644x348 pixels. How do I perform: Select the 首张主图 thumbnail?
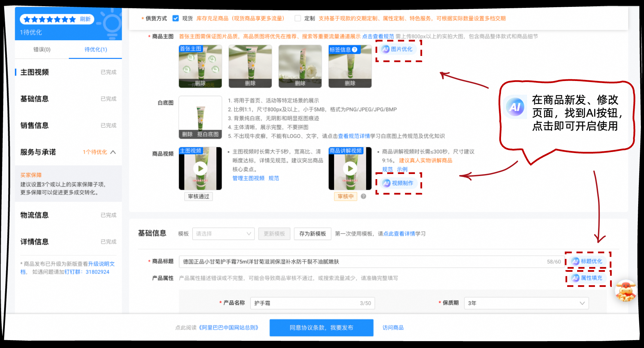pos(200,66)
